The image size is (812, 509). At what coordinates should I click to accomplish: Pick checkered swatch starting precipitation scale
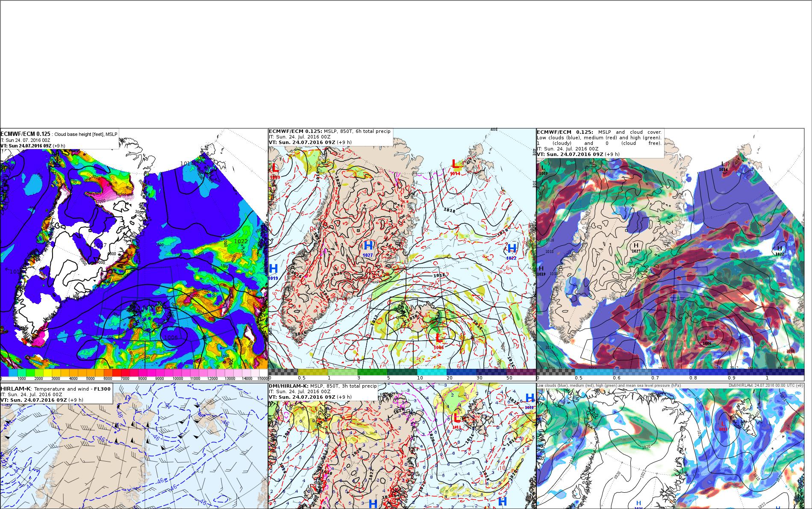[x=283, y=372]
